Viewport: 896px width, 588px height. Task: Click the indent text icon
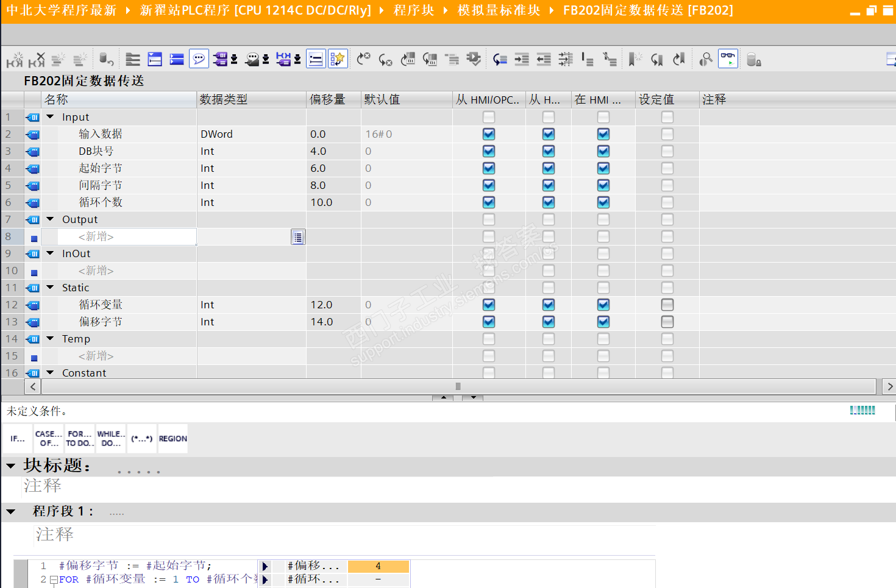pos(522,59)
